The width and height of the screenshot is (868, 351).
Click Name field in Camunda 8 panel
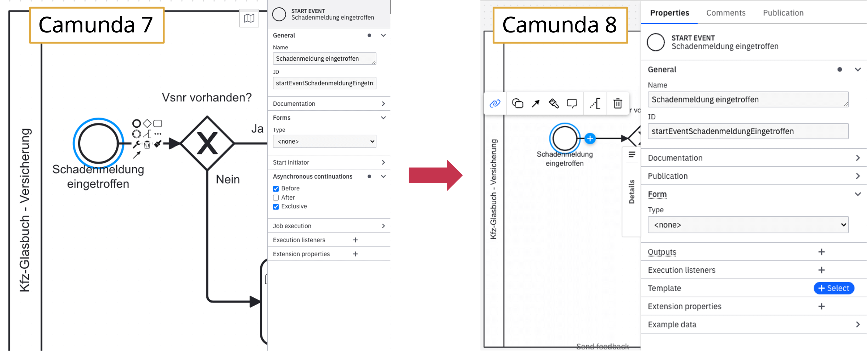(748, 100)
